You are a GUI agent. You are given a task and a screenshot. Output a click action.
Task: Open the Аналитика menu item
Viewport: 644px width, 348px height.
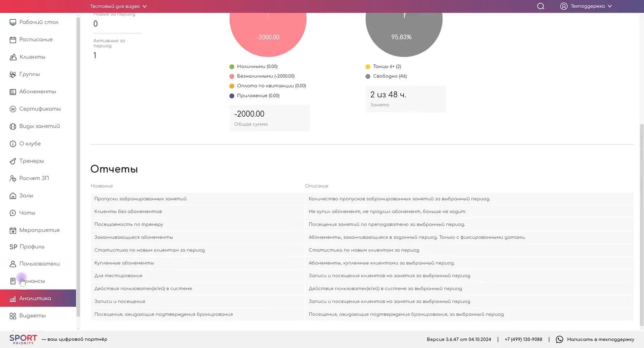(38, 298)
